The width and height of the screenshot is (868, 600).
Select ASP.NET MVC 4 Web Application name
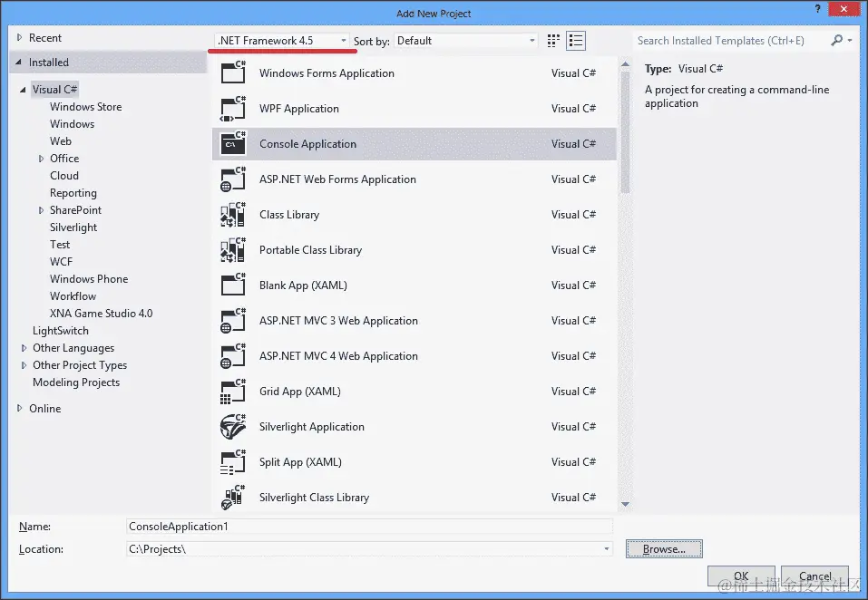338,356
